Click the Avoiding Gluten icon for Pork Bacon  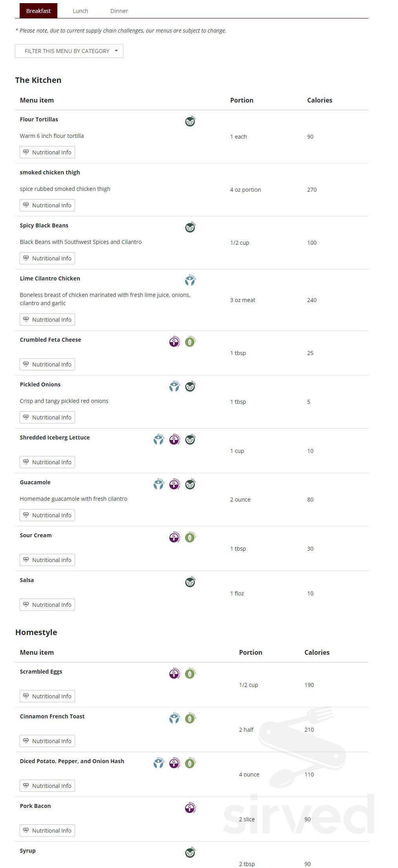pos(190,808)
